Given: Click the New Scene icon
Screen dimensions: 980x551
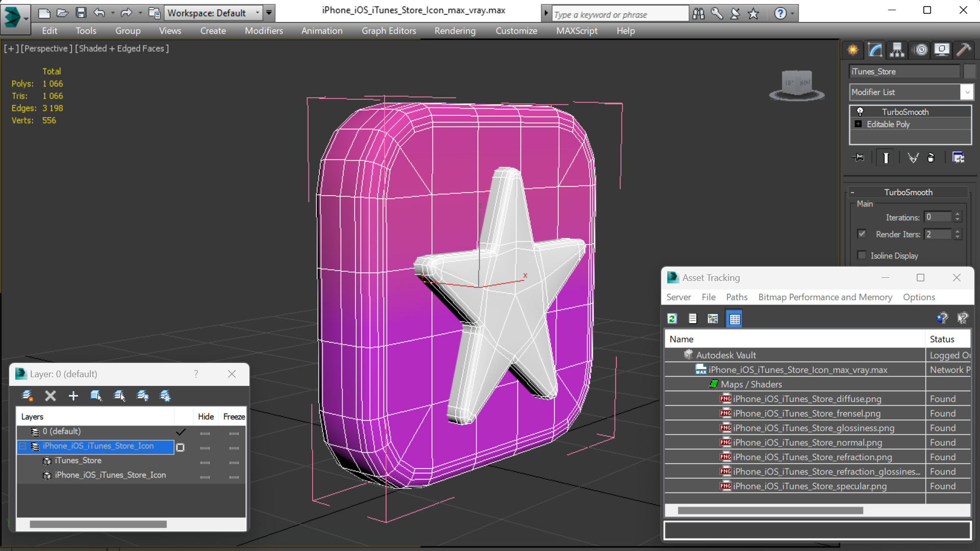Looking at the screenshot, I should 44,13.
